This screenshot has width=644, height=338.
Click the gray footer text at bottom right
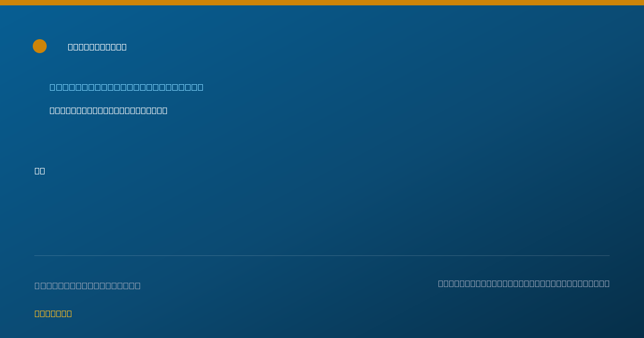click(524, 283)
